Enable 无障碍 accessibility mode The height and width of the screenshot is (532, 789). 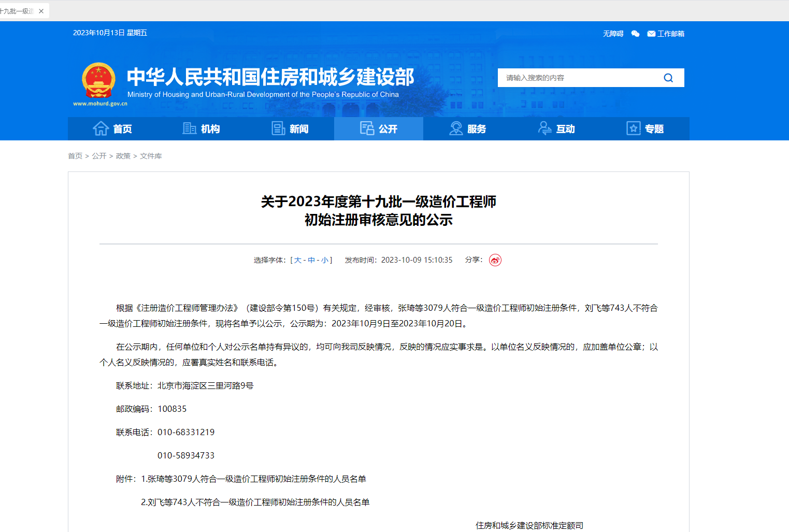[613, 34]
